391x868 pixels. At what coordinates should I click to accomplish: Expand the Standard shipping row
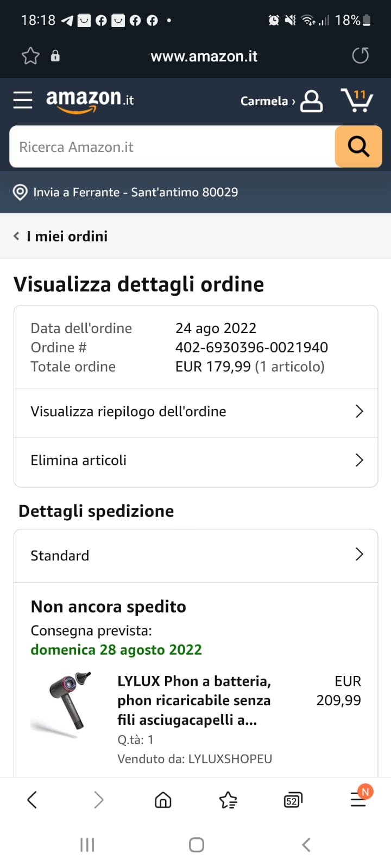point(195,556)
